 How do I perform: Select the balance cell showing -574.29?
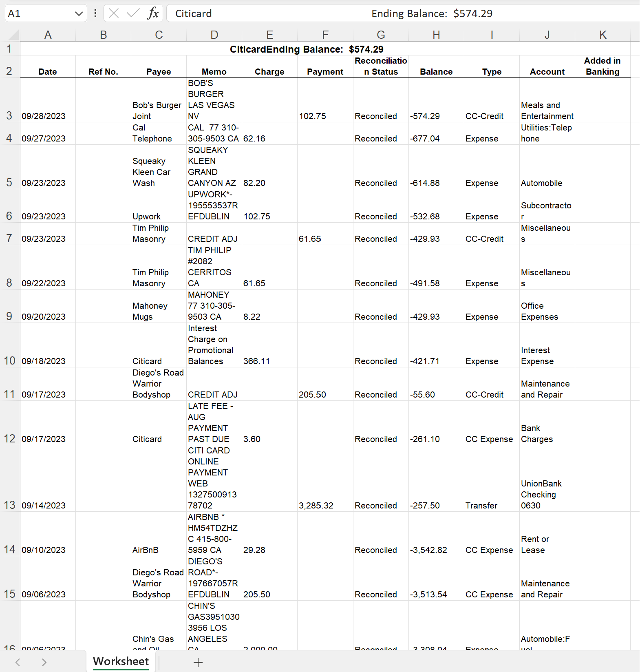click(x=436, y=100)
